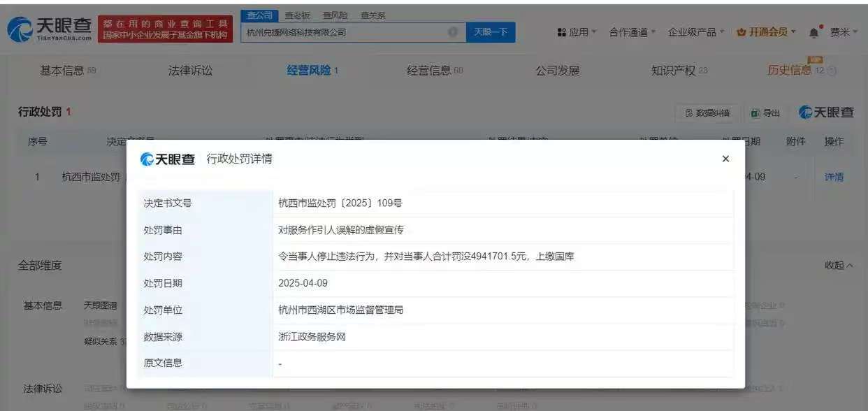868x411 pixels.
Task: Open the 应用 dropdown menu
Action: 577,32
